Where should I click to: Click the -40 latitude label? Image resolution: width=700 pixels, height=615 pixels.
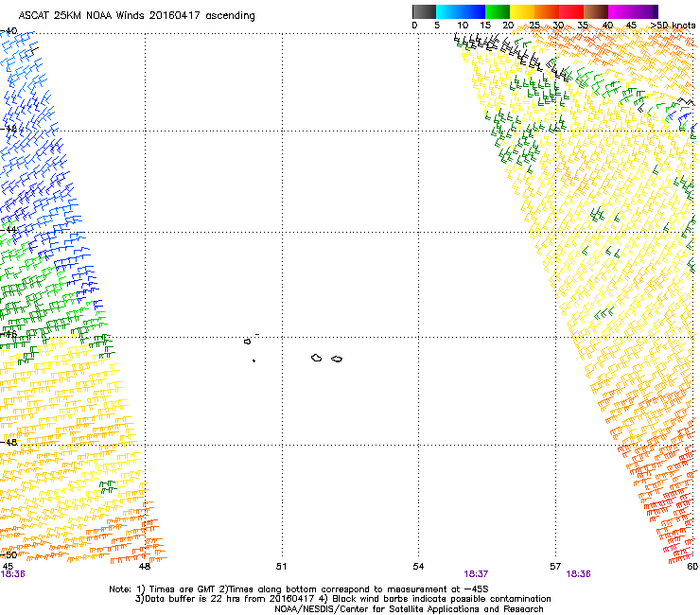click(x=9, y=31)
